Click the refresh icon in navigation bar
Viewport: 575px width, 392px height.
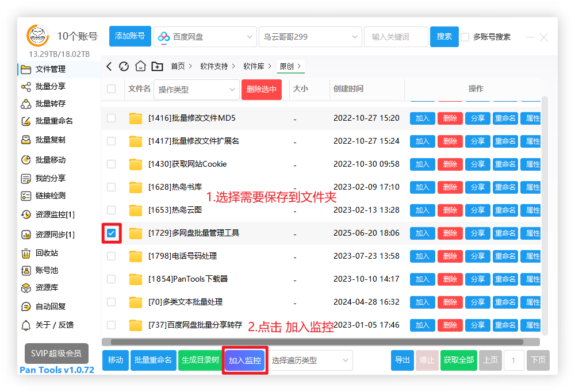point(124,67)
